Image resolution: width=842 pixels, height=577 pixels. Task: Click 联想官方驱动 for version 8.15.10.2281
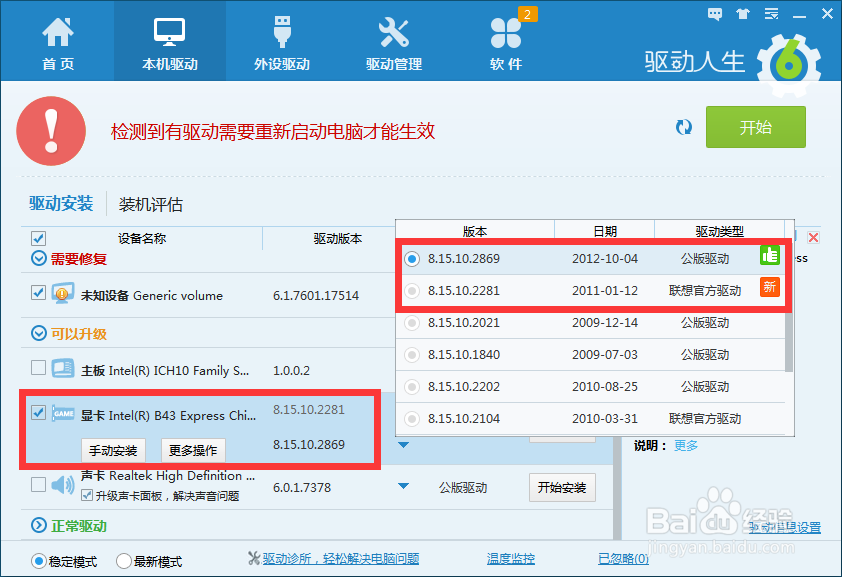pyautogui.click(x=705, y=291)
